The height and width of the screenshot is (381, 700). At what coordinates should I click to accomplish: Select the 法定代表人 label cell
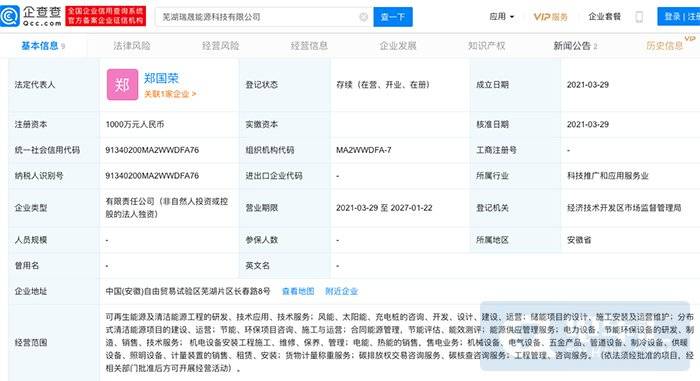54,85
